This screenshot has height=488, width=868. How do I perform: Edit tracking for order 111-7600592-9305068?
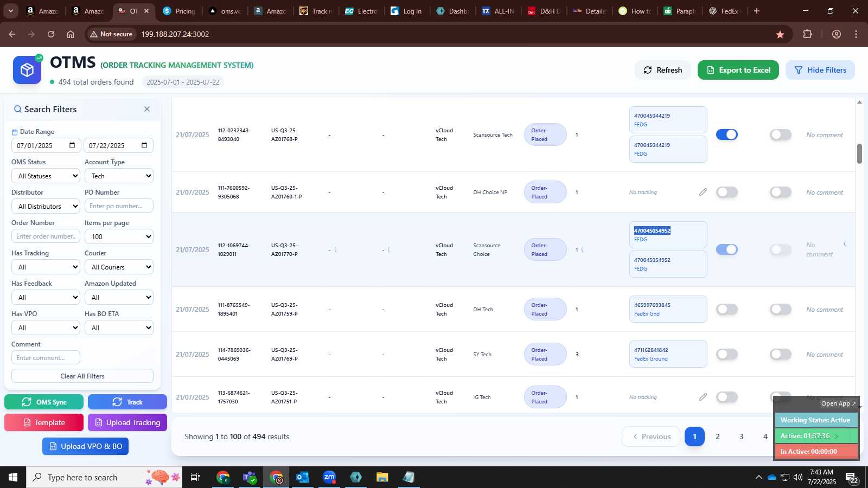(703, 192)
